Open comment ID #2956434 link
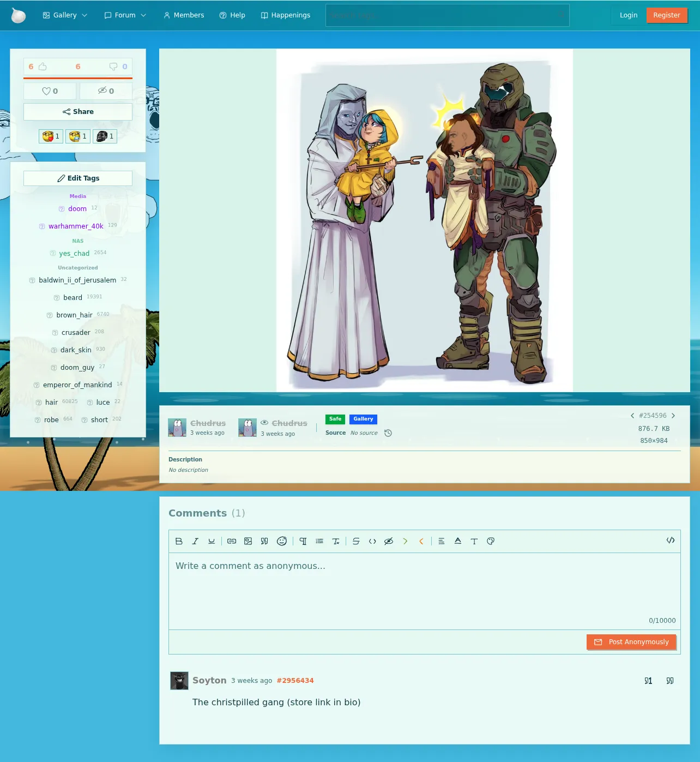This screenshot has width=700, height=762. pyautogui.click(x=295, y=681)
